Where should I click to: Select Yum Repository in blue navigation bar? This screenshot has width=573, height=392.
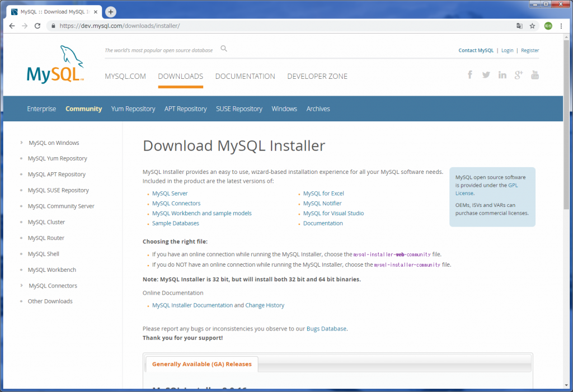(x=133, y=109)
